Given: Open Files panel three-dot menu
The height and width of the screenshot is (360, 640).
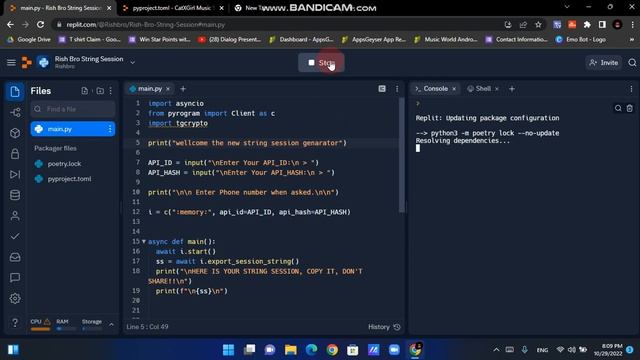Looking at the screenshot, I should coord(111,91).
